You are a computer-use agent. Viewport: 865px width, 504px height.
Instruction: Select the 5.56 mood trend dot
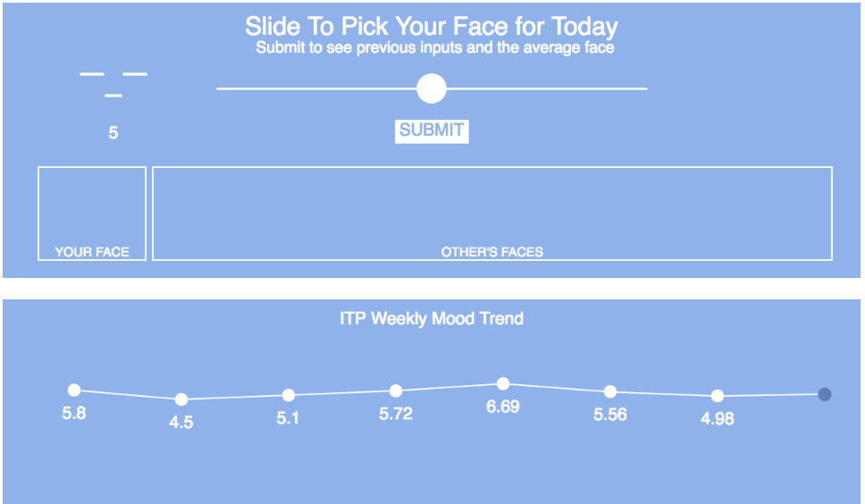pyautogui.click(x=610, y=391)
